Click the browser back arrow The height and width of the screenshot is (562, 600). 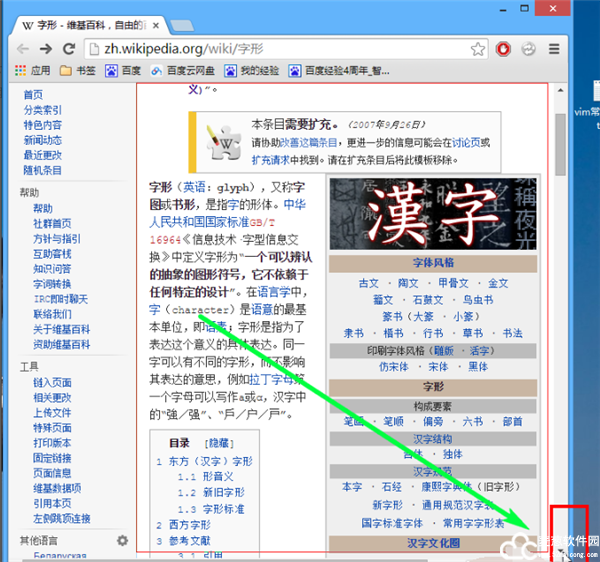(23, 48)
